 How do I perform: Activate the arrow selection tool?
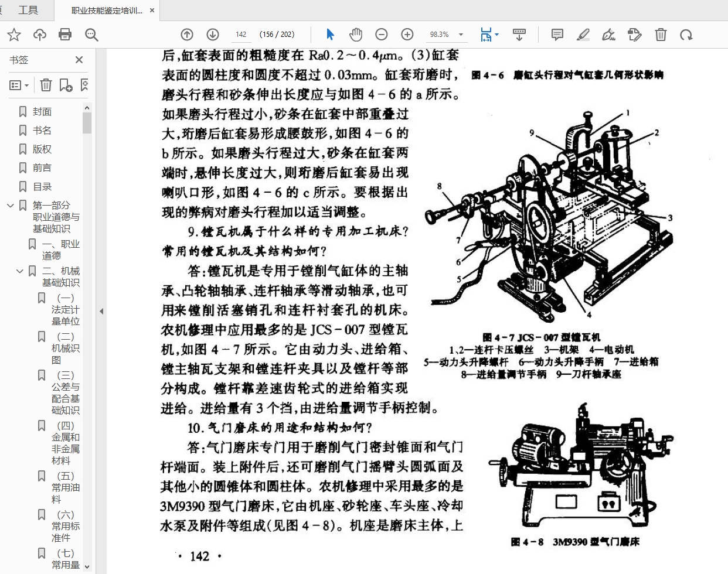point(330,35)
